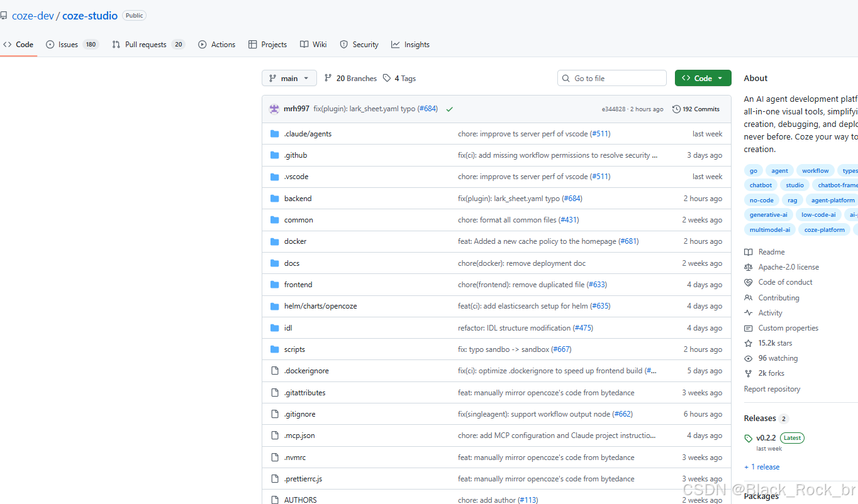Open the coze-dev owner link
Image resolution: width=858 pixels, height=504 pixels.
(x=33, y=16)
